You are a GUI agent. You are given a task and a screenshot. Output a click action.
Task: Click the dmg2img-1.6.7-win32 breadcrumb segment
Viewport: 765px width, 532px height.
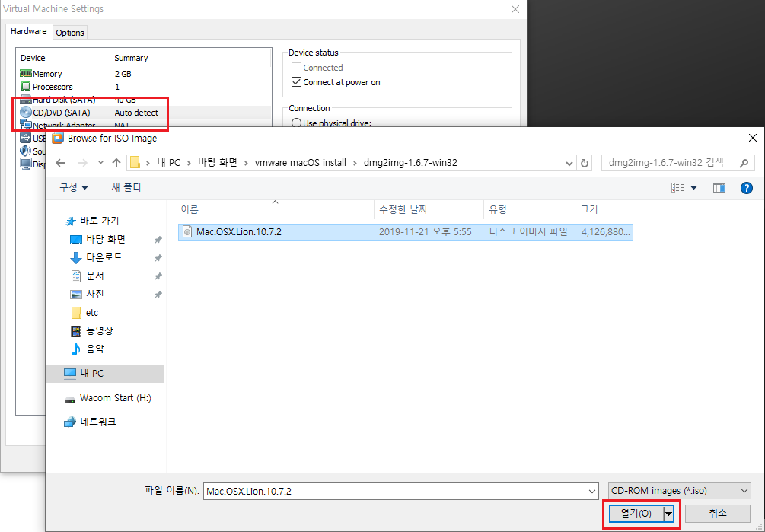pyautogui.click(x=410, y=163)
